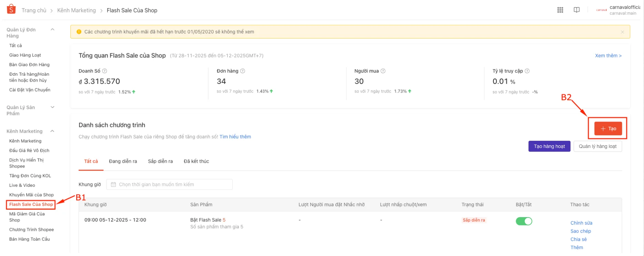The image size is (644, 256).
Task: Open Chương Trình Shopee in sidebar
Action: tap(31, 230)
